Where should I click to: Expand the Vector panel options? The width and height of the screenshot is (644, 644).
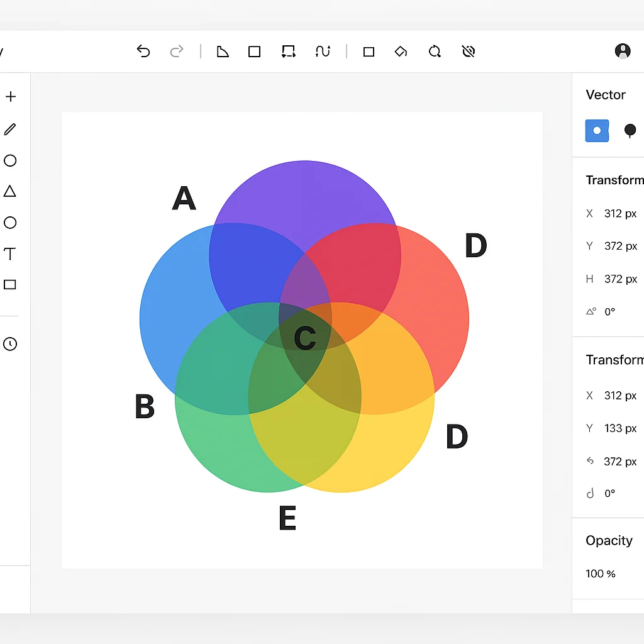(606, 95)
